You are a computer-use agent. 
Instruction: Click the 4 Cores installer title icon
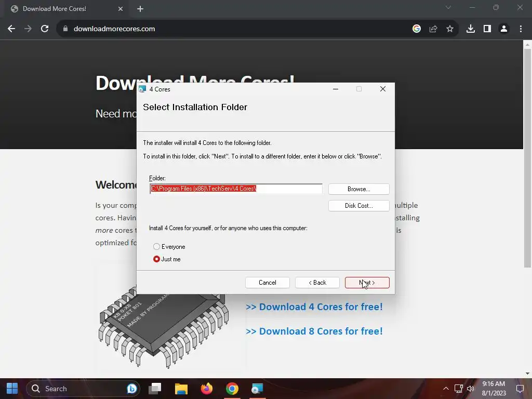click(142, 89)
